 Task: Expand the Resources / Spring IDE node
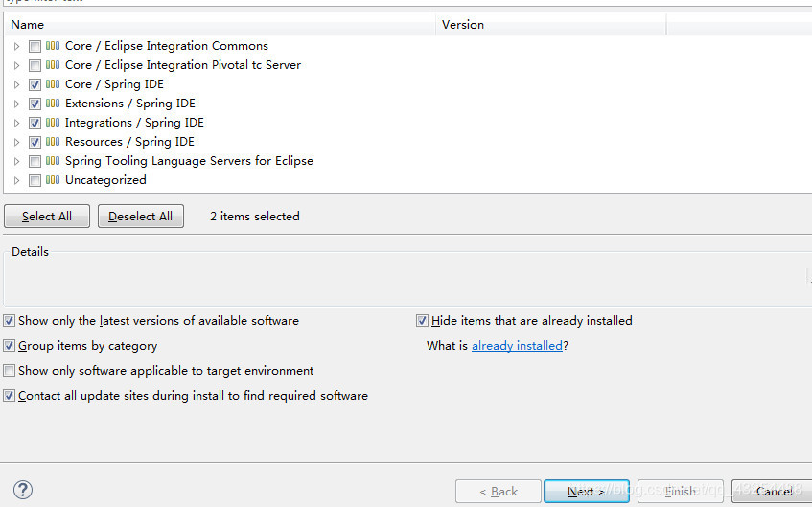click(x=16, y=143)
